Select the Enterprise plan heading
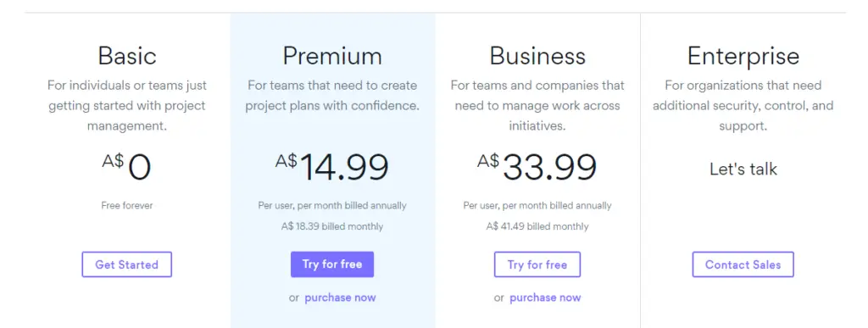 click(743, 56)
